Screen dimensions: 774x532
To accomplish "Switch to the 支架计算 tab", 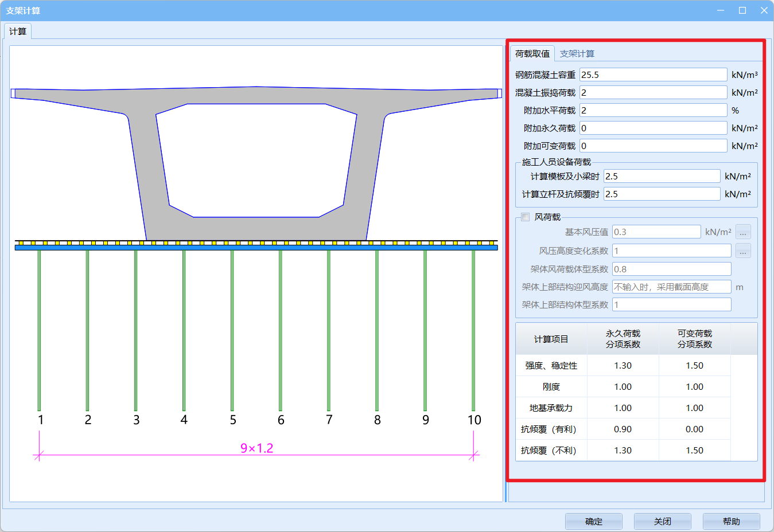I will point(577,54).
